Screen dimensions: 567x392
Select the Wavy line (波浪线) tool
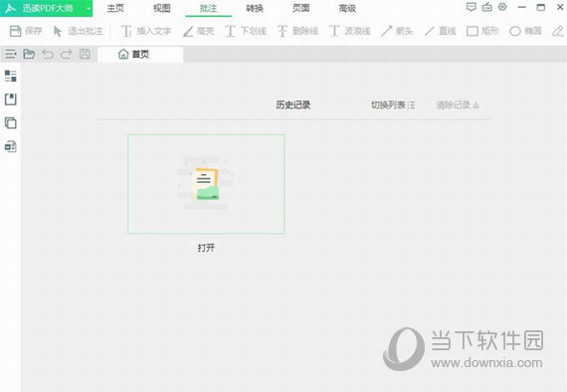tap(350, 32)
